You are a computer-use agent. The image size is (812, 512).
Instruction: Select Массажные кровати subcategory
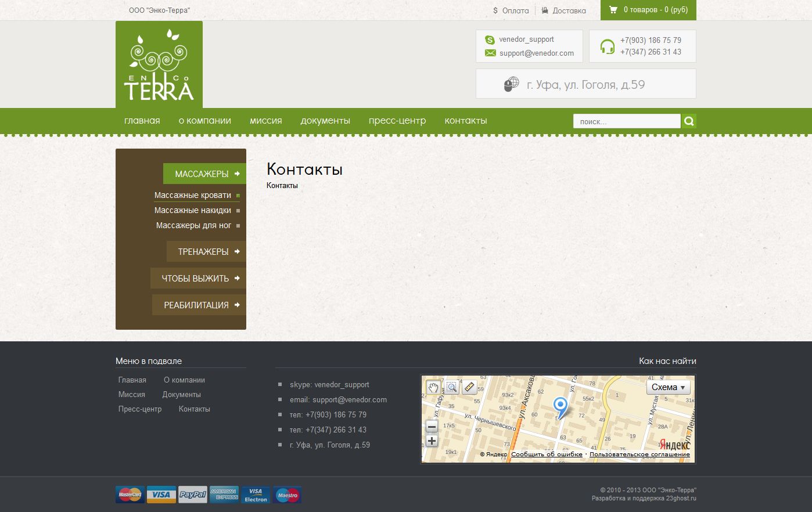tap(193, 195)
